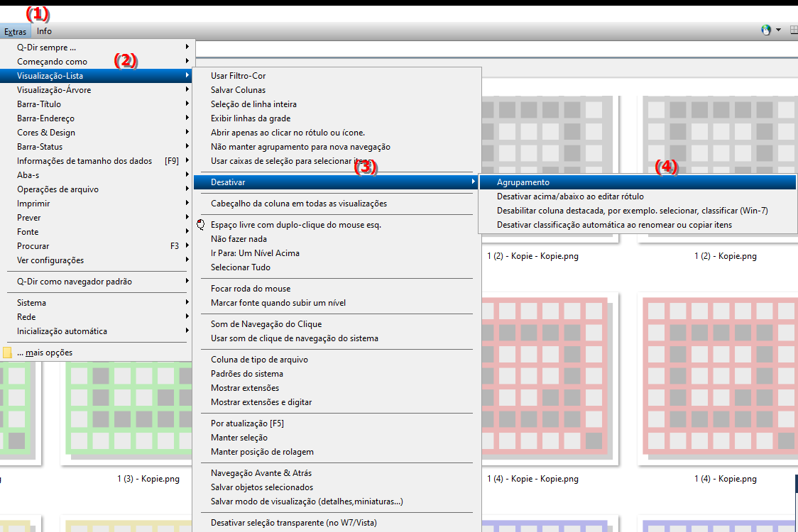The height and width of the screenshot is (532, 798).
Task: Open the dropdown arrow next to globe icon
Action: click(x=778, y=29)
